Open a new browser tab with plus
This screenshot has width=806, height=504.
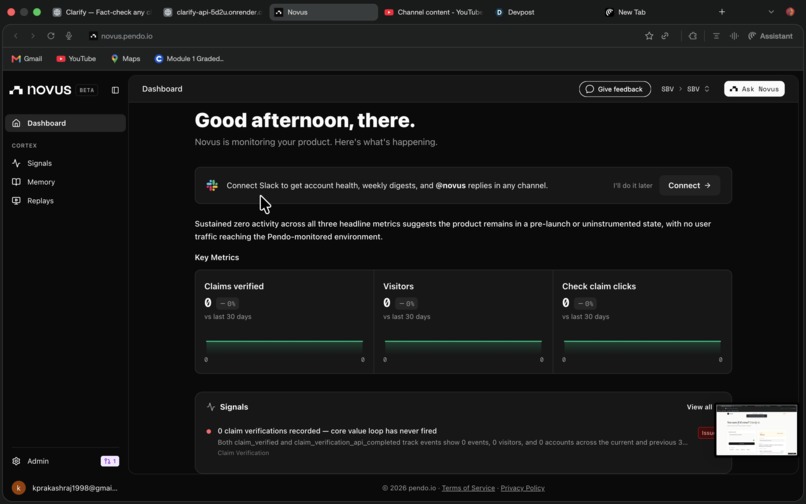click(x=722, y=12)
